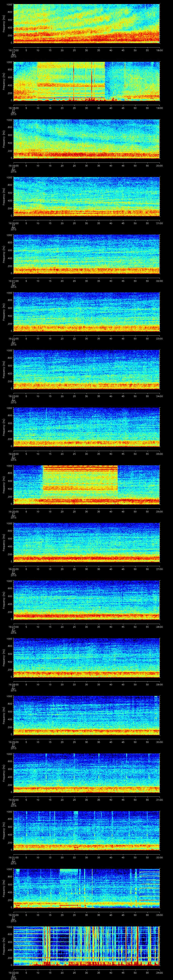Click the 19:26:00 start time label
Image resolution: width=173 pixels, height=980 pixels.
pyautogui.click(x=13, y=569)
